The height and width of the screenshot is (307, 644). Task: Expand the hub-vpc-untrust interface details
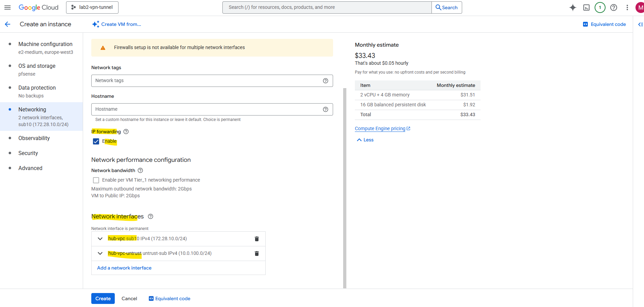pyautogui.click(x=100, y=254)
